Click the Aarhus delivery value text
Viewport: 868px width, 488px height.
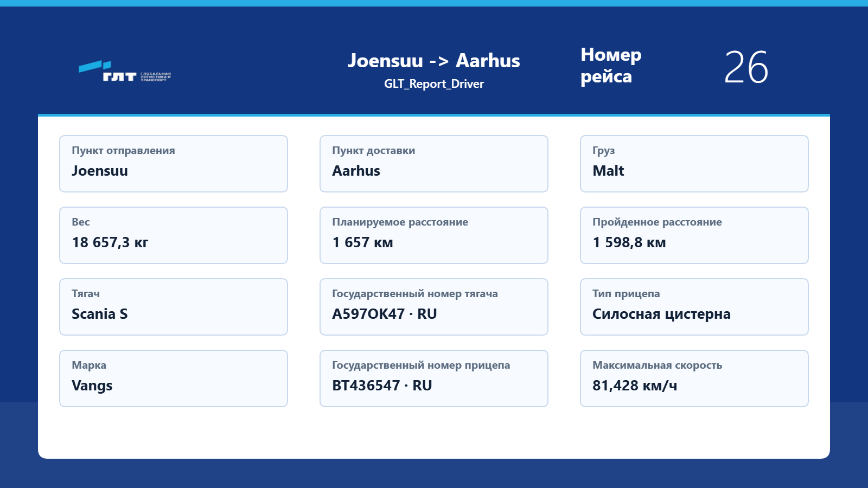(x=356, y=171)
